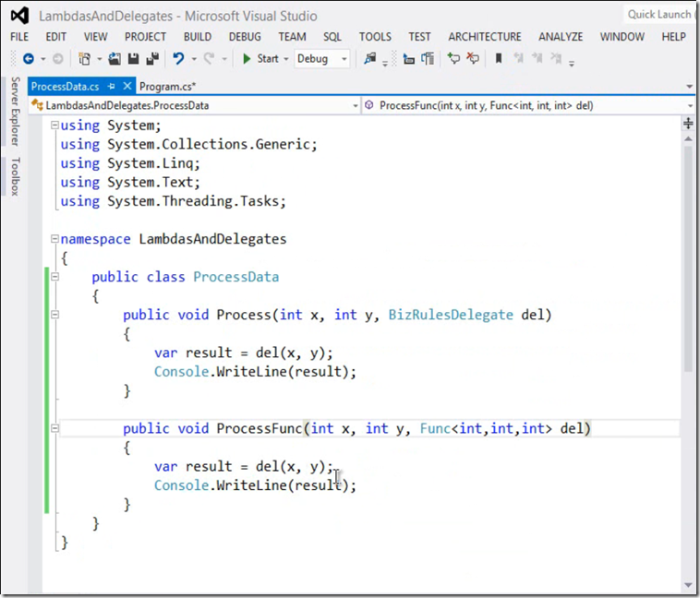This screenshot has height=598, width=700.
Task: Click the vertical scrollbar up arrow
Action: [688, 139]
